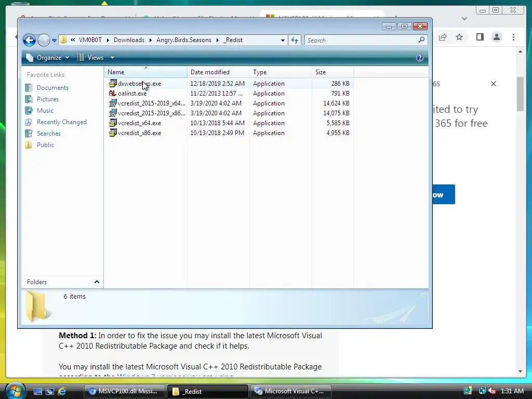Click the Explorer forward arrow button
Image resolution: width=532 pixels, height=399 pixels.
[44, 40]
